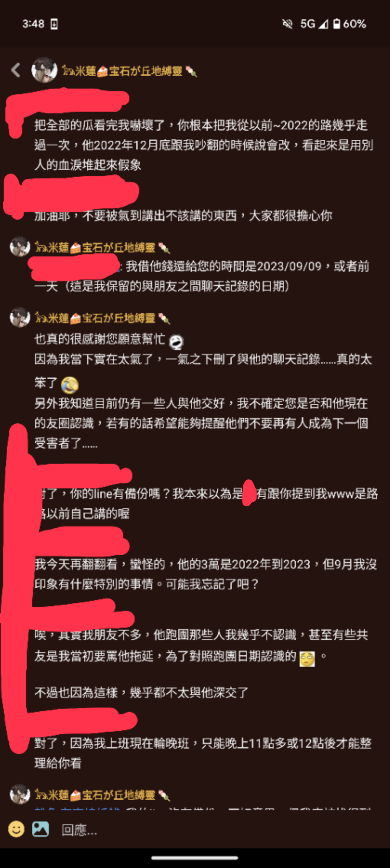
Task: Tap the back arrow in header
Action: click(16, 70)
